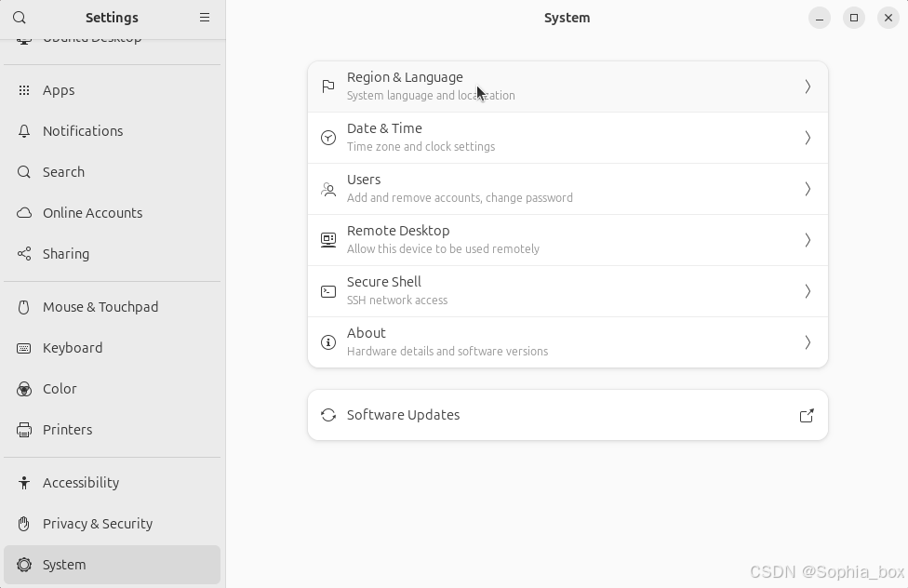
Task: Switch to the Keyboard settings panel
Action: tap(73, 348)
